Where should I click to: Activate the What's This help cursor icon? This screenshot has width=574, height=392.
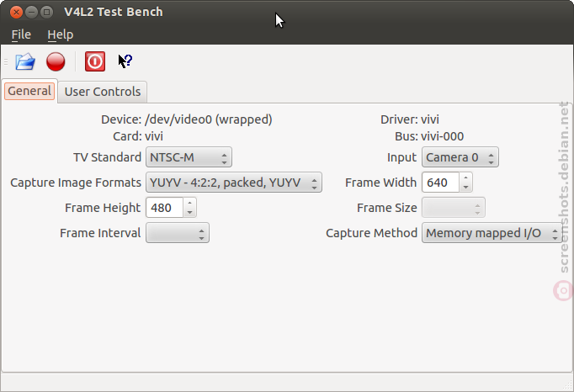pos(125,61)
